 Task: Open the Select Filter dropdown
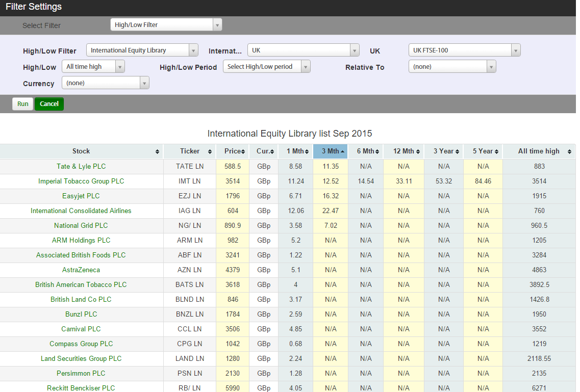(x=217, y=25)
